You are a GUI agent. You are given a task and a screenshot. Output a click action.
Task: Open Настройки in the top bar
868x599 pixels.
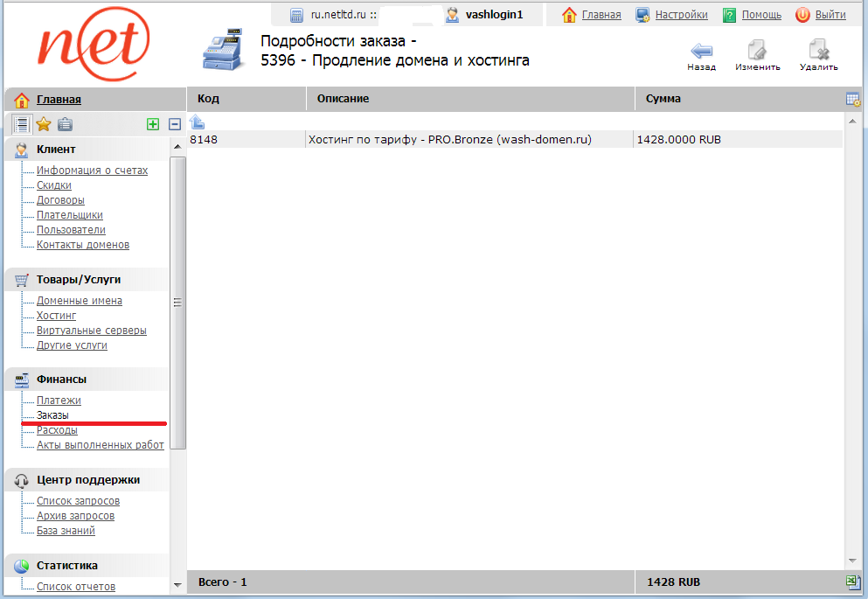(x=681, y=15)
